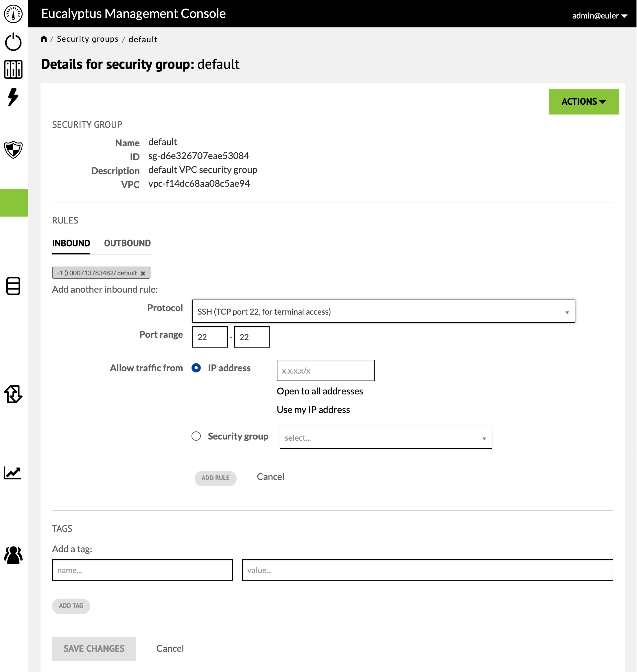Click Open to all addresses link
Screen dimensions: 637x672
point(320,391)
